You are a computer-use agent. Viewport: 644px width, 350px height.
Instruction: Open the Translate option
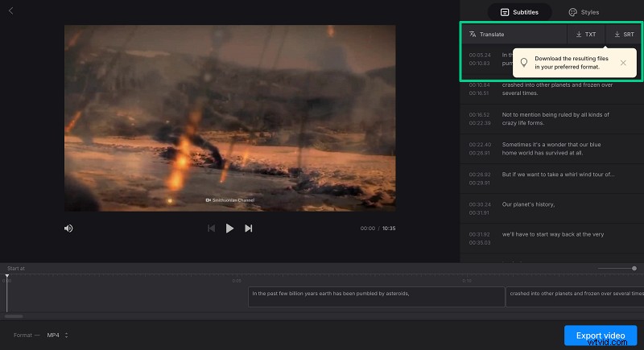click(487, 35)
